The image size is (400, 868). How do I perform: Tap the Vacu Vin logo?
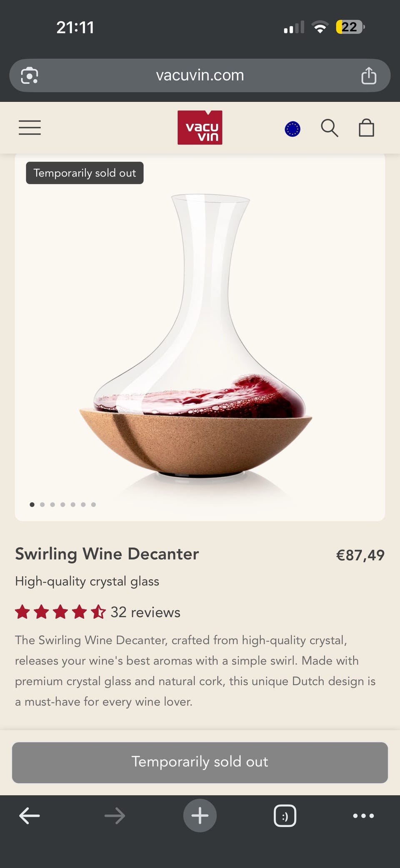(200, 128)
